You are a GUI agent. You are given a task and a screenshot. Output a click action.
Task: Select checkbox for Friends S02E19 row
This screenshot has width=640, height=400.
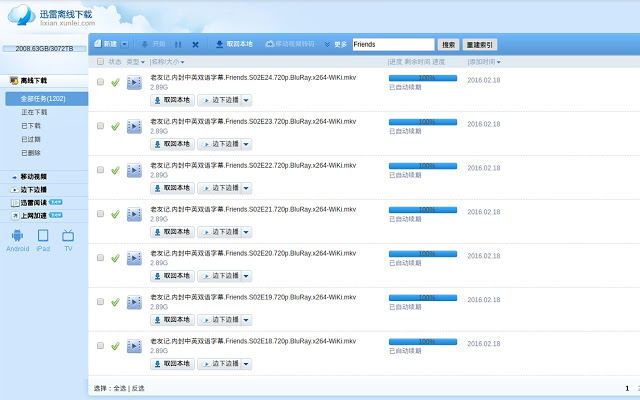[100, 302]
